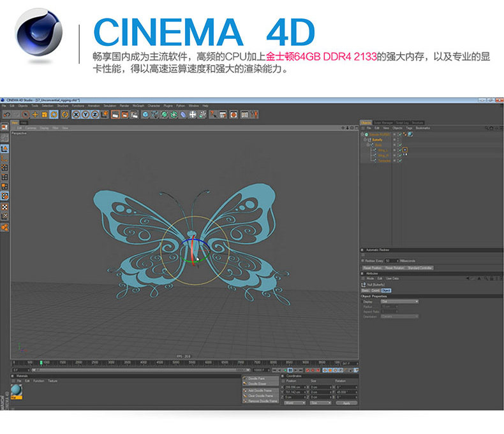The width and height of the screenshot is (504, 434).
Task: Toggle the Z axis lock
Action: coord(95,115)
